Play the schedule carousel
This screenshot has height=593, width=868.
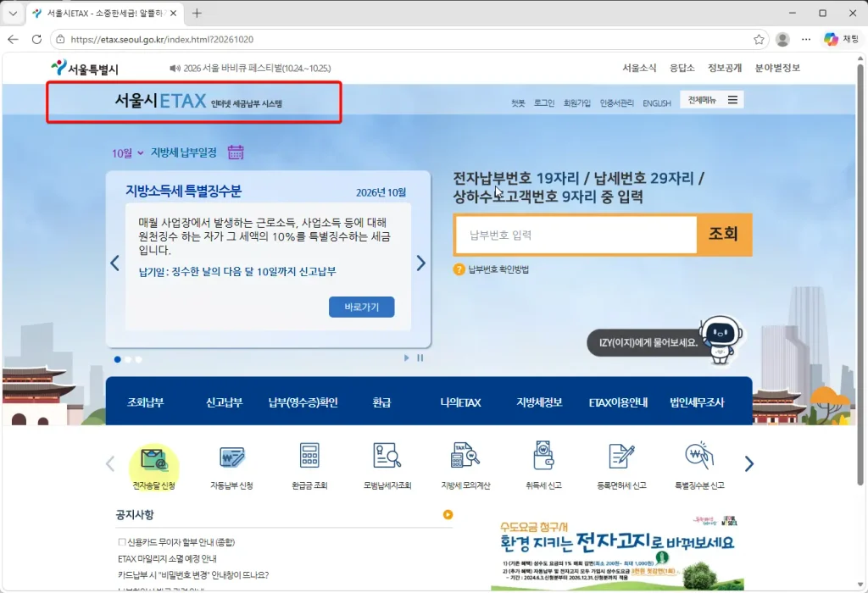pos(406,357)
